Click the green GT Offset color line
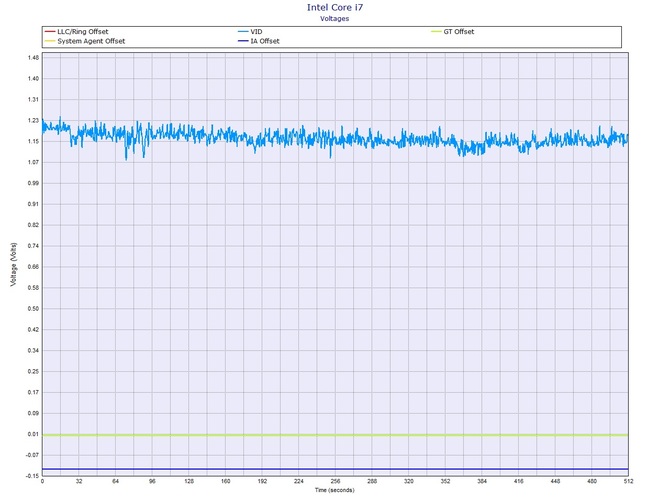The width and height of the screenshot is (670, 502). 436,32
